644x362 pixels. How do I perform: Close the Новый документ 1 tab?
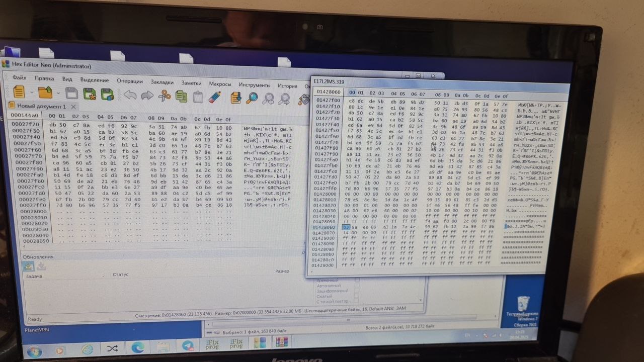[73, 107]
